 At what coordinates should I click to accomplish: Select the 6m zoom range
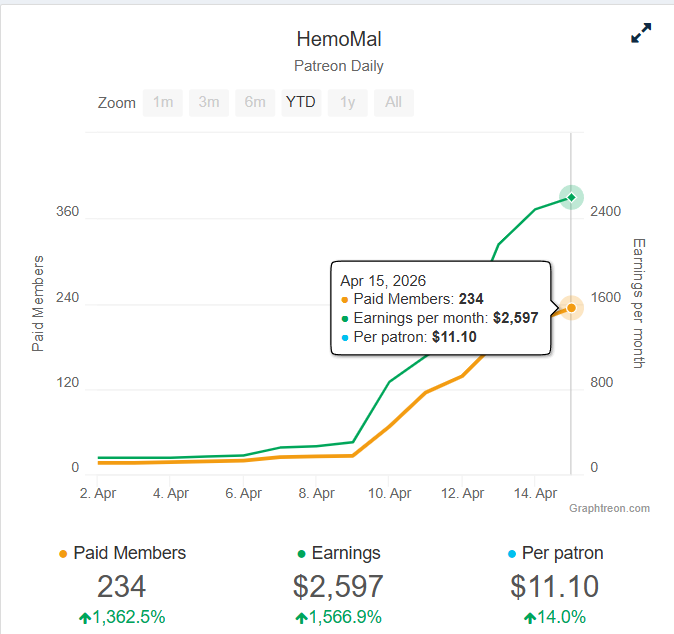[x=255, y=102]
